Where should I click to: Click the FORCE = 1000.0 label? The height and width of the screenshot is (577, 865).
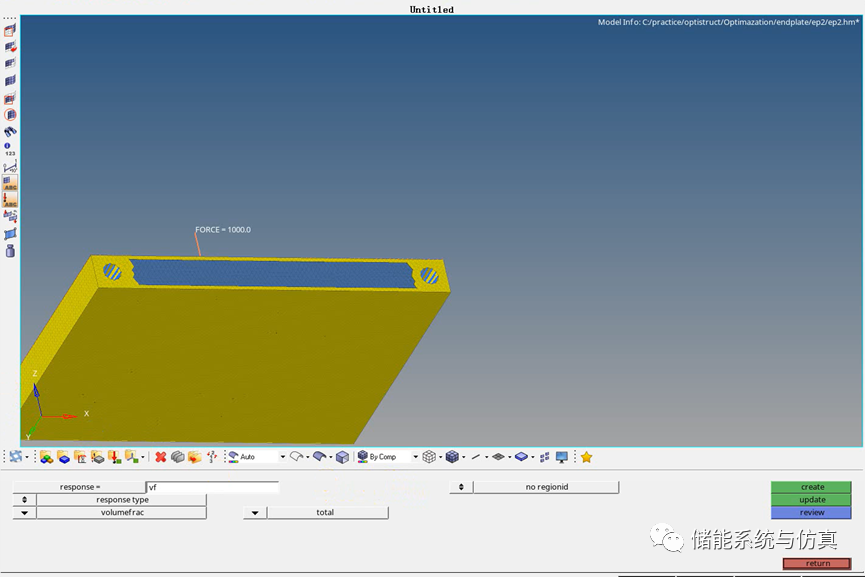point(223,229)
